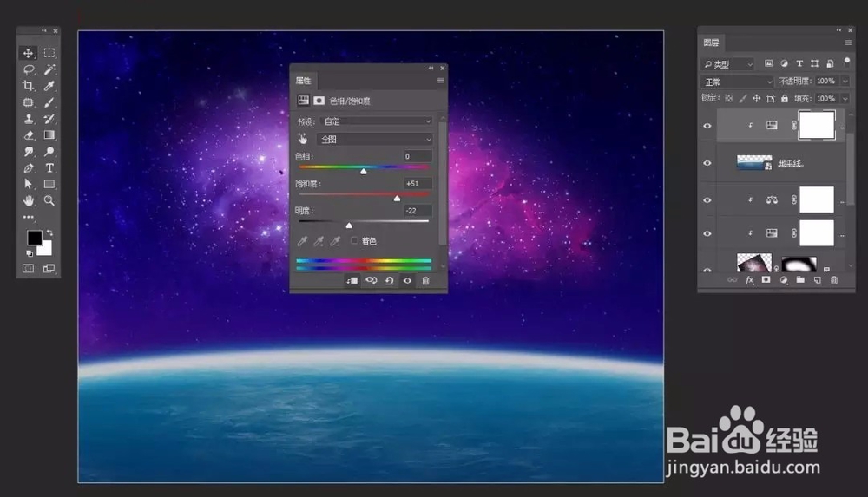Click the foreground black color swatch
Image resolution: width=868 pixels, height=497 pixels.
(35, 238)
